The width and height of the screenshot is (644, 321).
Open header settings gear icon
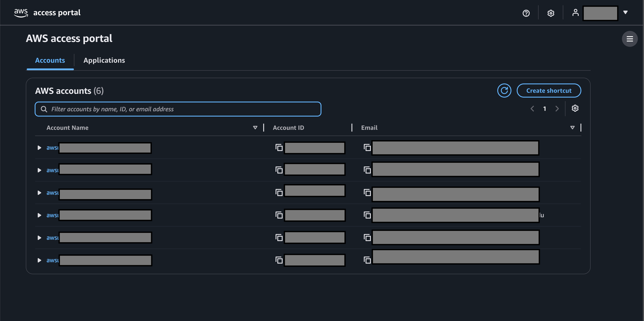[551, 13]
